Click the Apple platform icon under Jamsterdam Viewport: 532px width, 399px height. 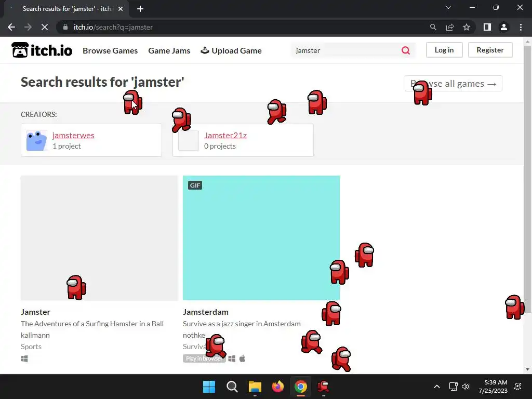click(x=242, y=358)
